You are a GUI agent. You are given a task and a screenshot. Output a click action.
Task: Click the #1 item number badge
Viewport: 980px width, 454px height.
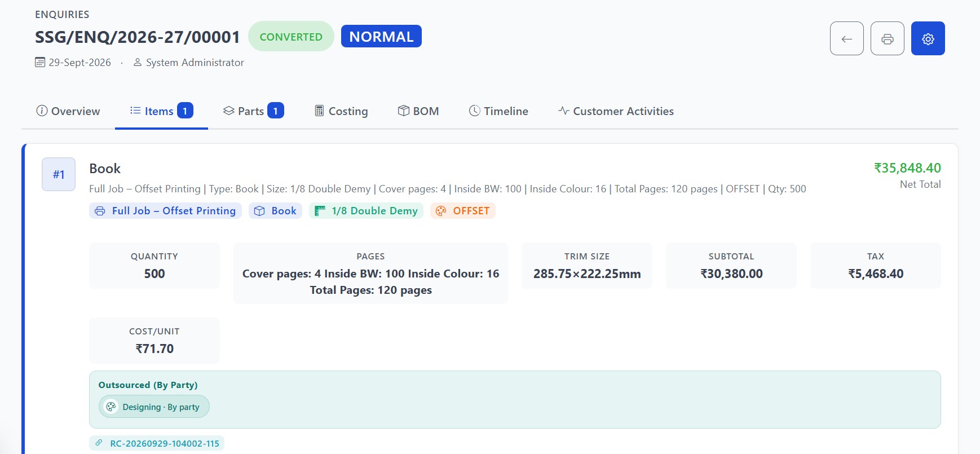tap(59, 174)
